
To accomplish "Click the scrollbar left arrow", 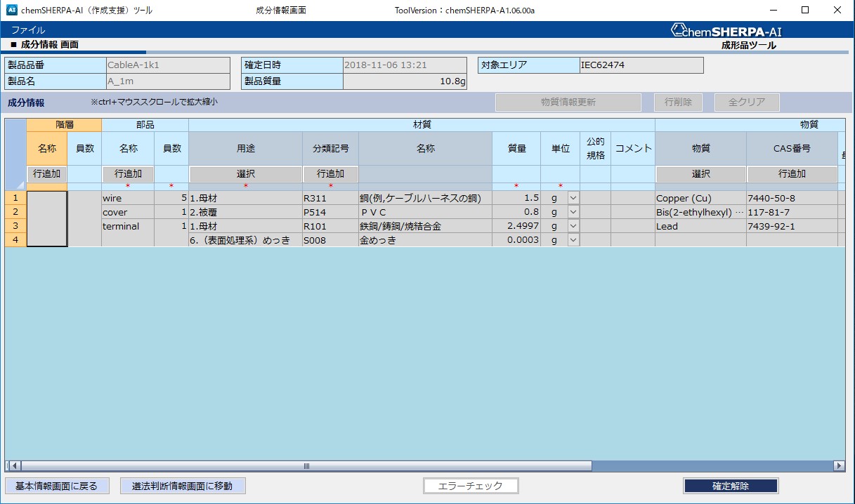I will pos(14,465).
